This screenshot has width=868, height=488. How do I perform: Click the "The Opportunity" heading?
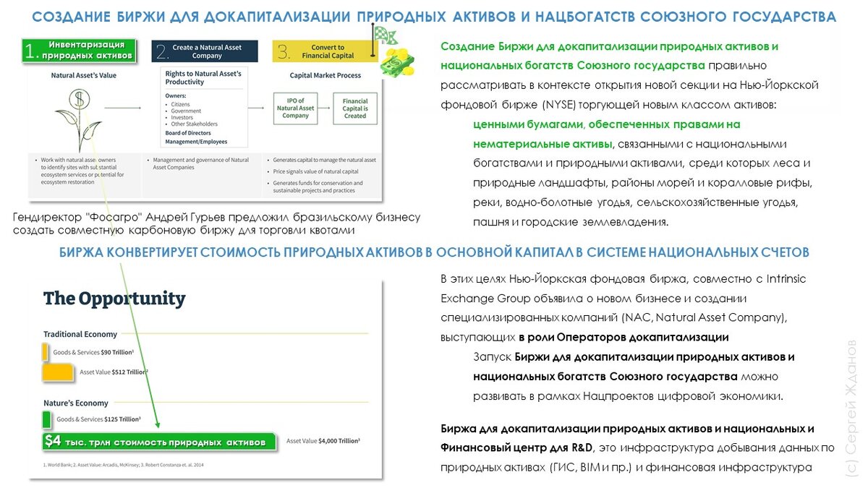(114, 299)
